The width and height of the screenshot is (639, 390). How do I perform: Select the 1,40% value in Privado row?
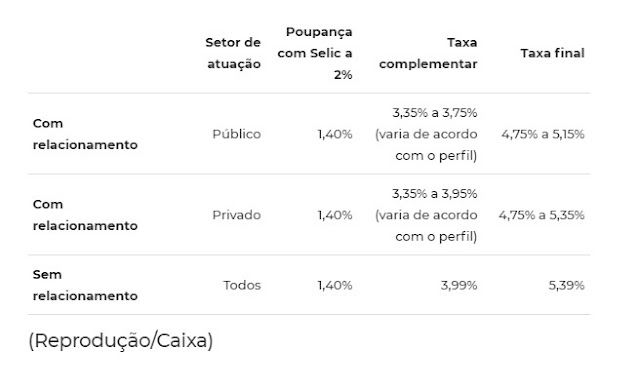click(x=335, y=215)
